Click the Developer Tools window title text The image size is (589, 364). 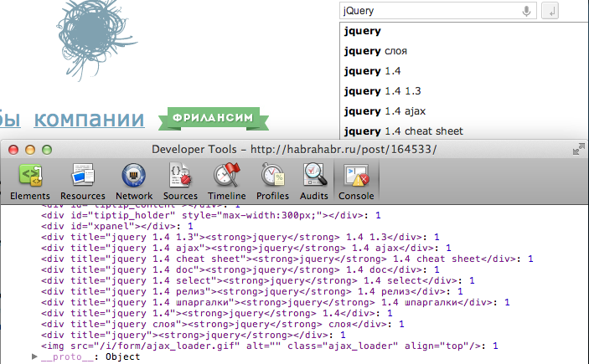294,149
